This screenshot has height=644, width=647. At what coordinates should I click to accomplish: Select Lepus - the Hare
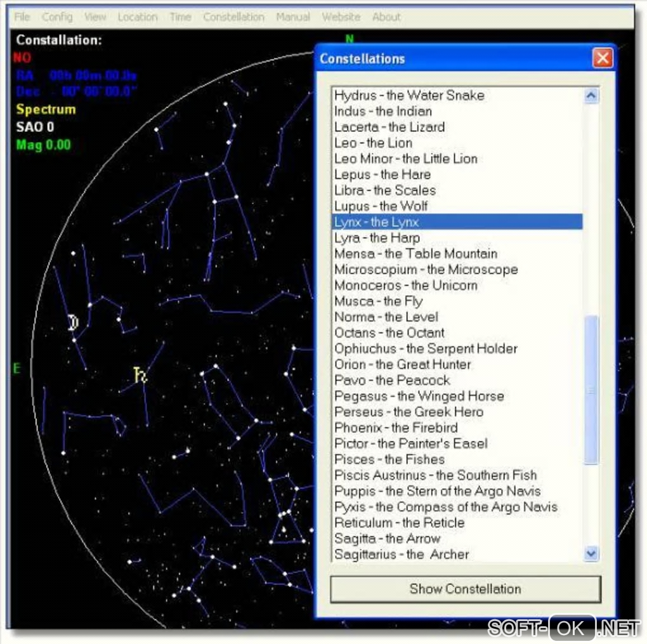pos(457,174)
